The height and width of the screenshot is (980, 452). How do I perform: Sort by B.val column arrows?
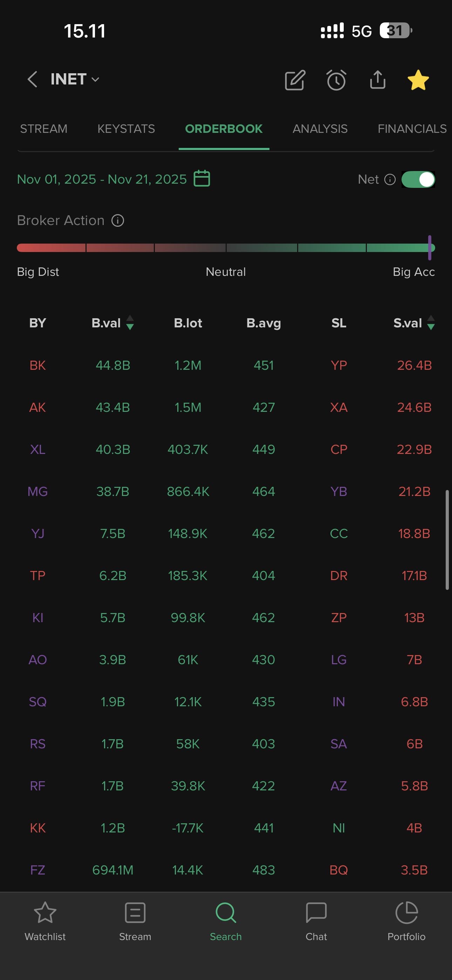click(130, 322)
